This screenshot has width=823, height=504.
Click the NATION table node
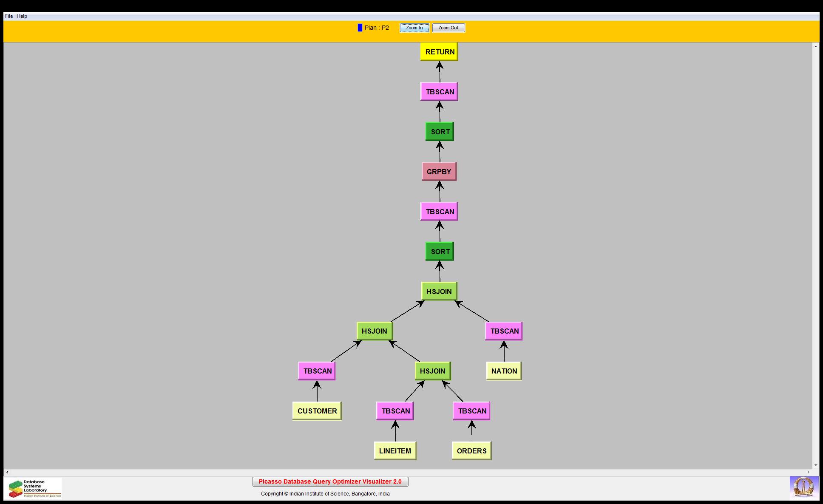click(504, 371)
